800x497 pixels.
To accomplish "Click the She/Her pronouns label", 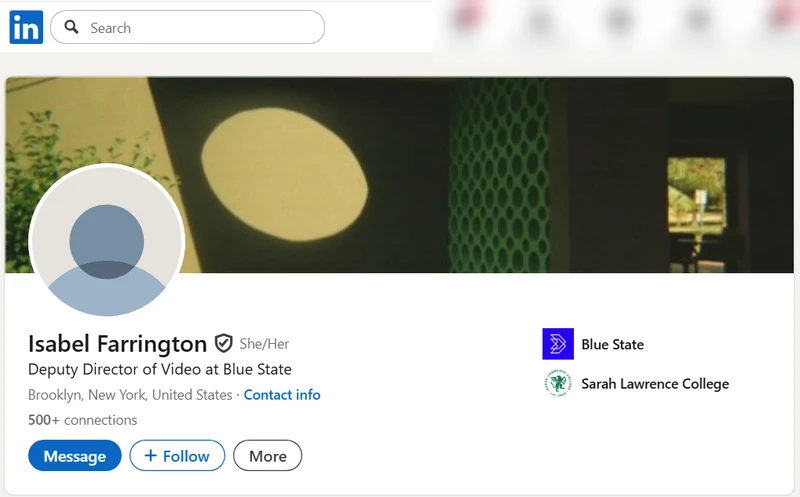I will (264, 344).
